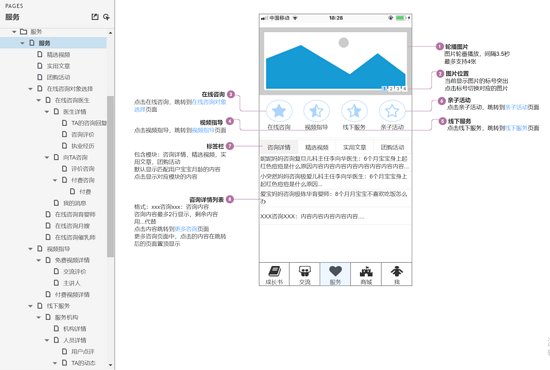
Task: Tap the 视频指导 half-star icon
Action: (x=316, y=111)
